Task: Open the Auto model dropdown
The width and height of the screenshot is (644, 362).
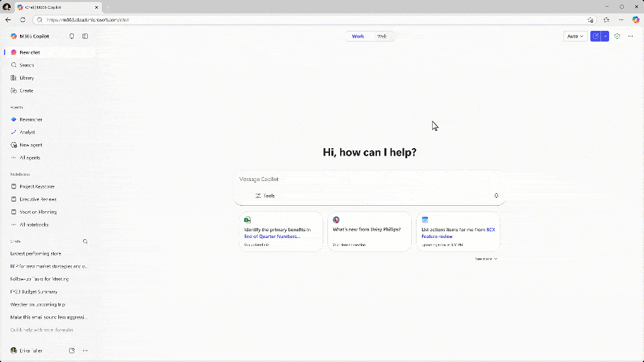Action: (576, 36)
